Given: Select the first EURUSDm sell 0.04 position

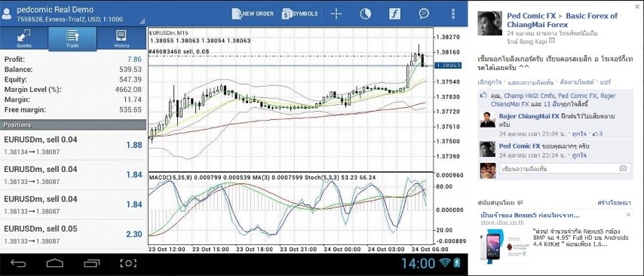Looking at the screenshot, I should click(x=73, y=145).
